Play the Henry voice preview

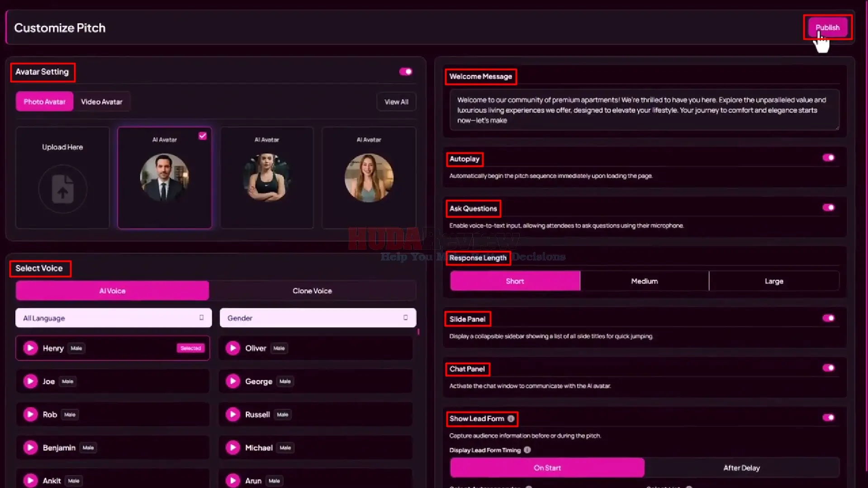[x=30, y=348]
